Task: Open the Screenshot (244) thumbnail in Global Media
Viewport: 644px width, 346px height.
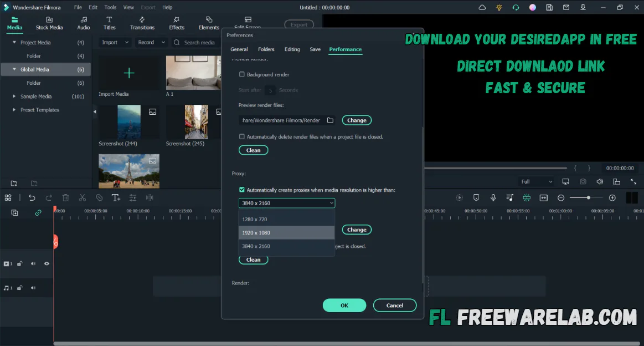Action: click(x=128, y=121)
